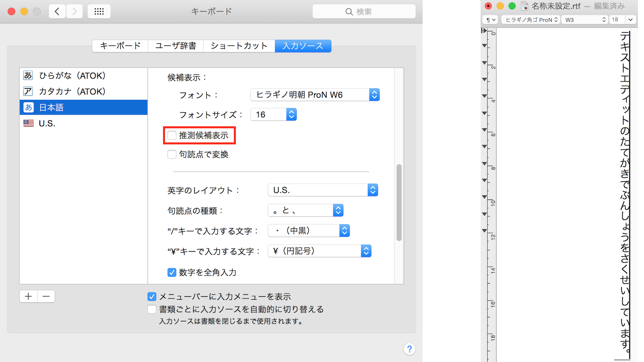Open the paragraph style dropdown in TextEdit
Image resolution: width=644 pixels, height=362 pixels.
pyautogui.click(x=490, y=20)
